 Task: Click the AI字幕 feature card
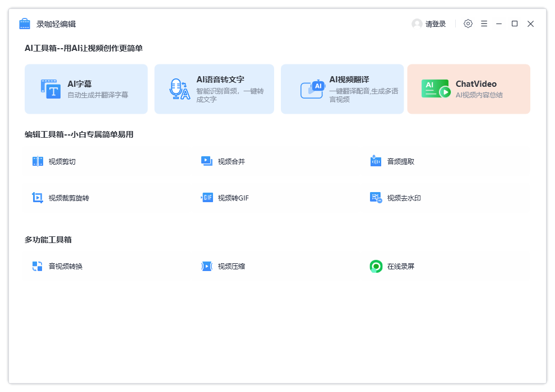(86, 88)
